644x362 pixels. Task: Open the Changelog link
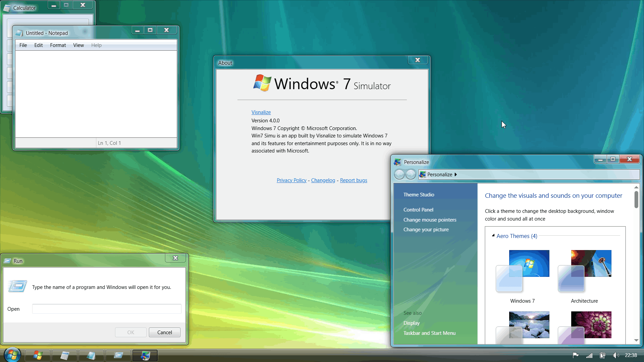323,180
